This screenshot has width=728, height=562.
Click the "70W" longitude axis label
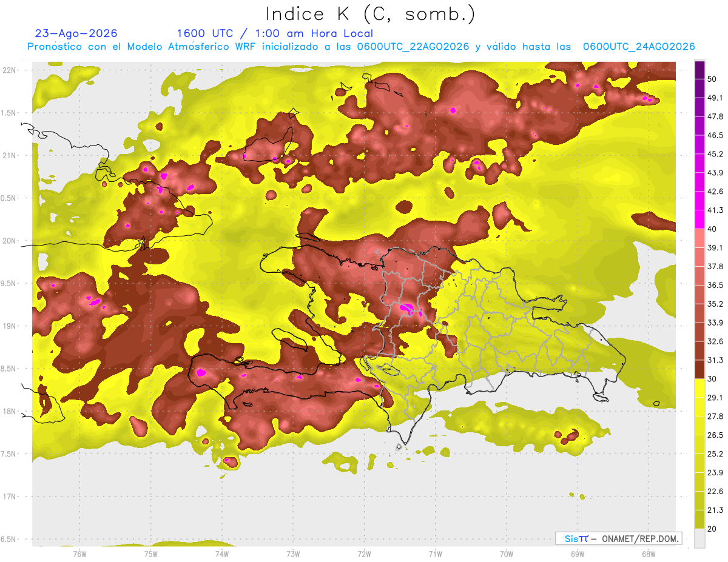pos(507,554)
